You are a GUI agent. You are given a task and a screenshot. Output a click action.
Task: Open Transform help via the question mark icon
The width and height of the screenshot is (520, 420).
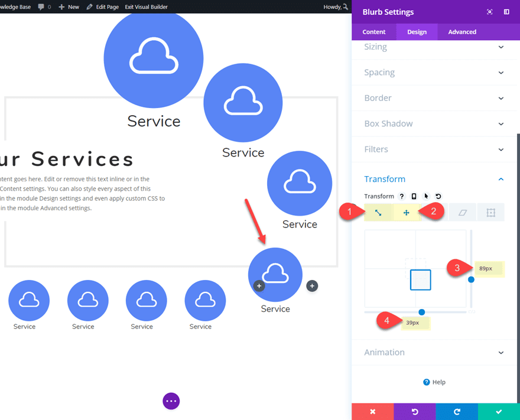tap(403, 196)
